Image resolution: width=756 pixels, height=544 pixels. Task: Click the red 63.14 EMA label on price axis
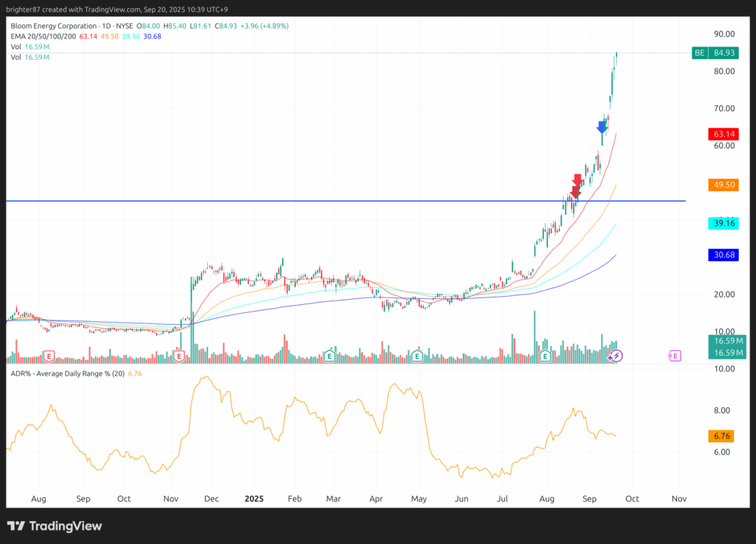pos(724,134)
